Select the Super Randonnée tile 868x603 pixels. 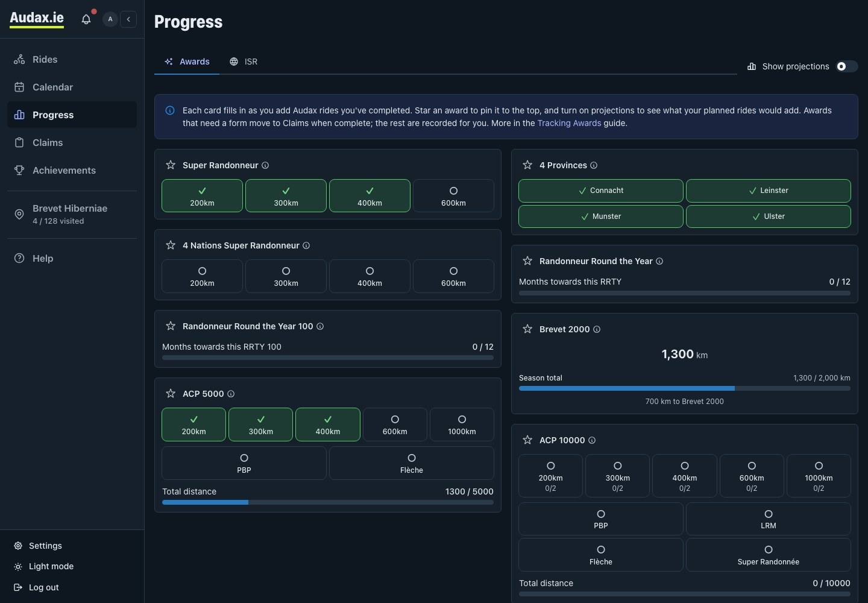(x=769, y=555)
